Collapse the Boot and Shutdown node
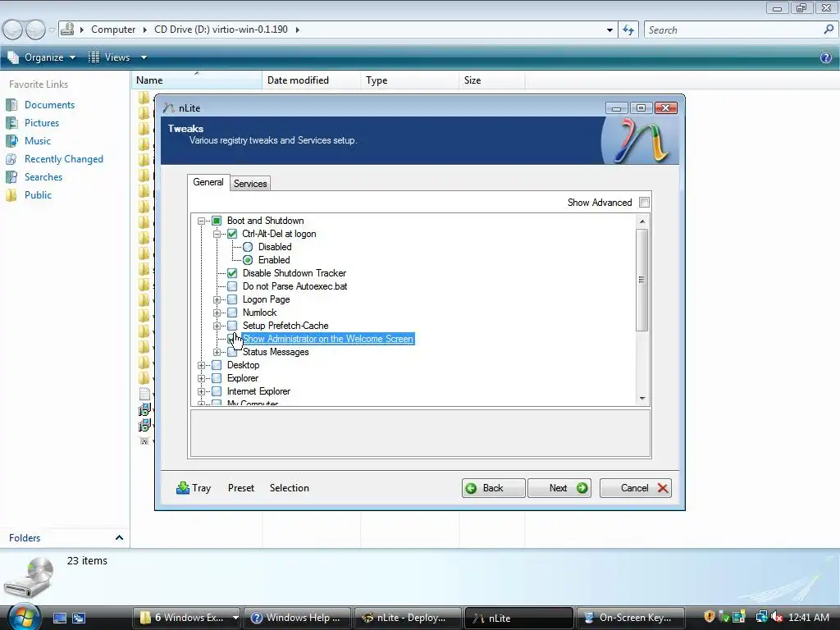The width and height of the screenshot is (840, 630). click(x=202, y=221)
